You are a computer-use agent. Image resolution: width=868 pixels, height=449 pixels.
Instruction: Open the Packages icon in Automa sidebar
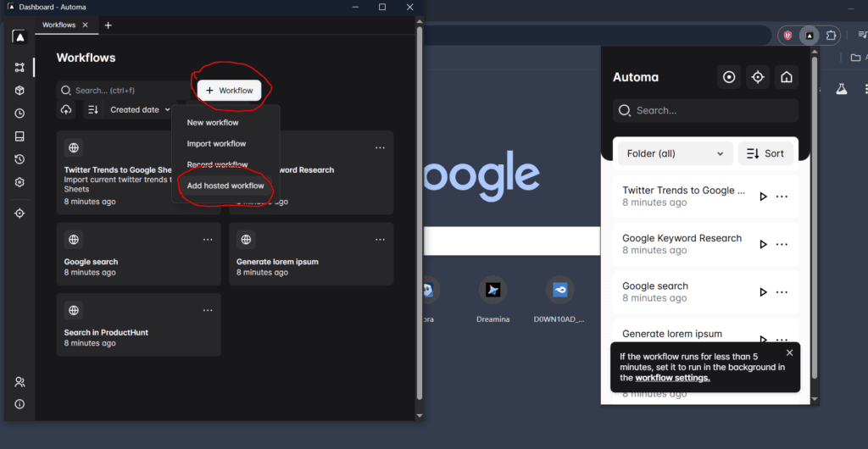click(x=19, y=91)
